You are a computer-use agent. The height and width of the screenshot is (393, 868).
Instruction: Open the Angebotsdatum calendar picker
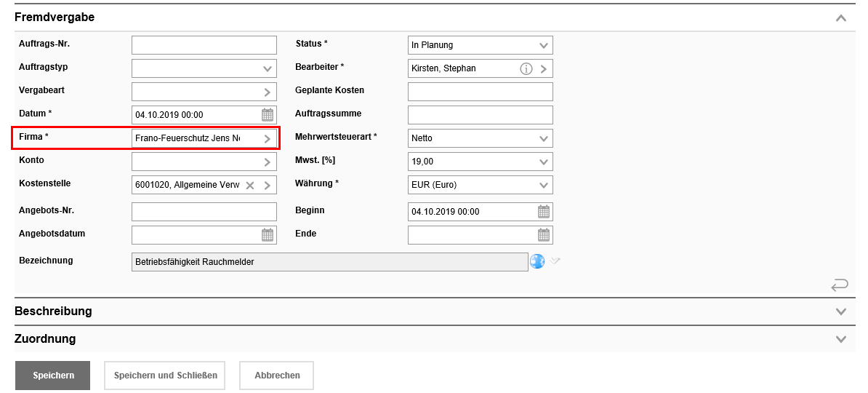(268, 235)
